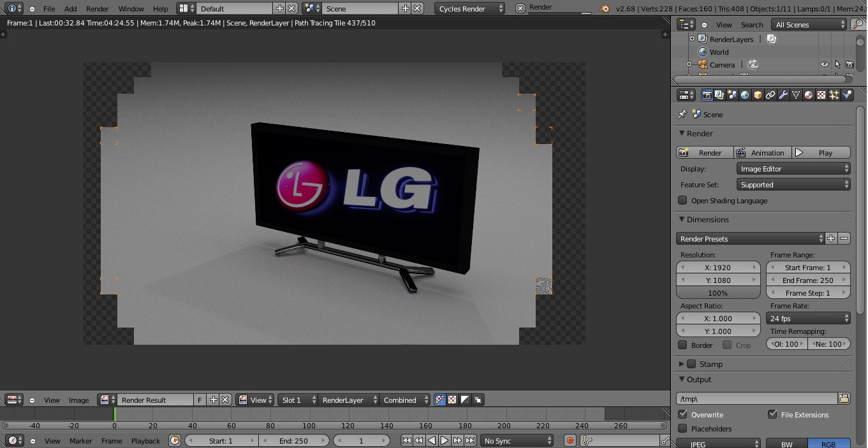The image size is (868, 448).
Task: Enable the Placeholders checkbox
Action: 682,429
